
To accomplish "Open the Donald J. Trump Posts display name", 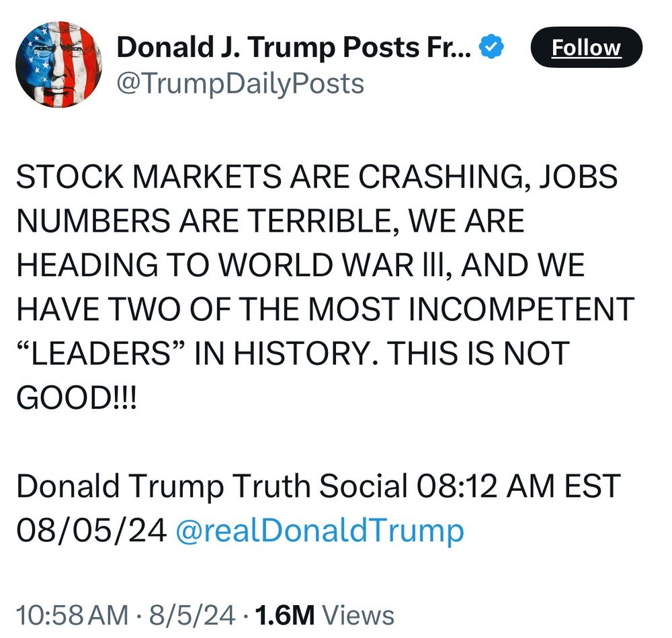I will (x=294, y=47).
